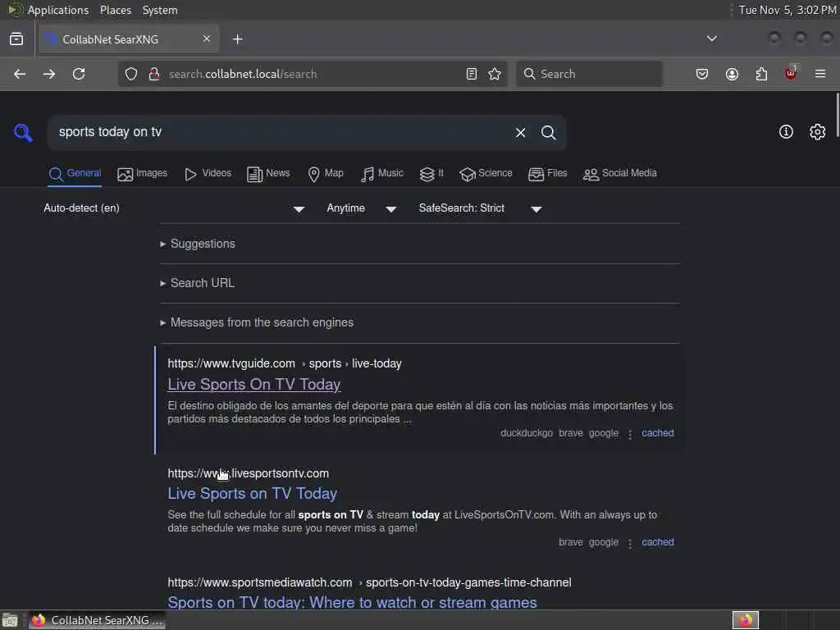Close the CollabNet SearXNG tab
The width and height of the screenshot is (840, 630).
(206, 39)
